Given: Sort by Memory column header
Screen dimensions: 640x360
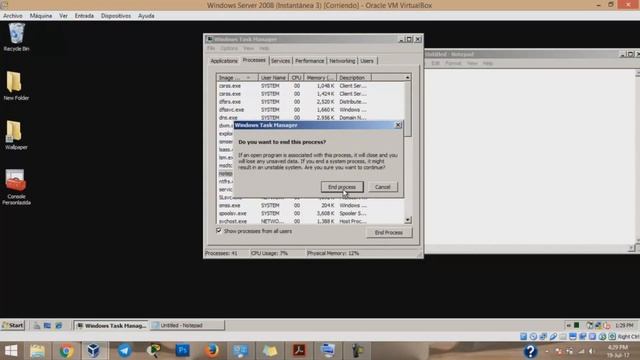Looking at the screenshot, I should click(x=320, y=78).
